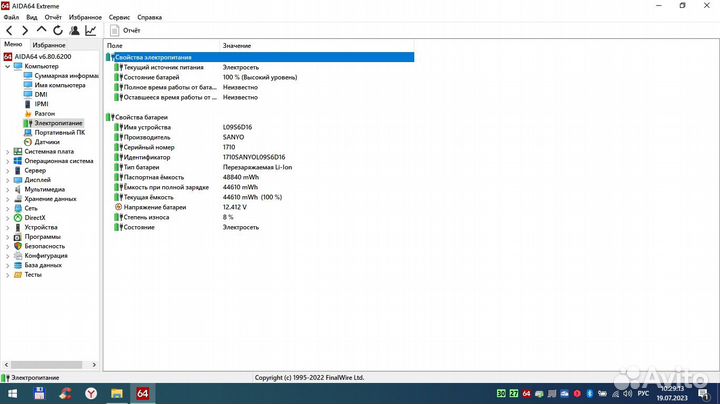Expand the Дисплей node

(7, 180)
